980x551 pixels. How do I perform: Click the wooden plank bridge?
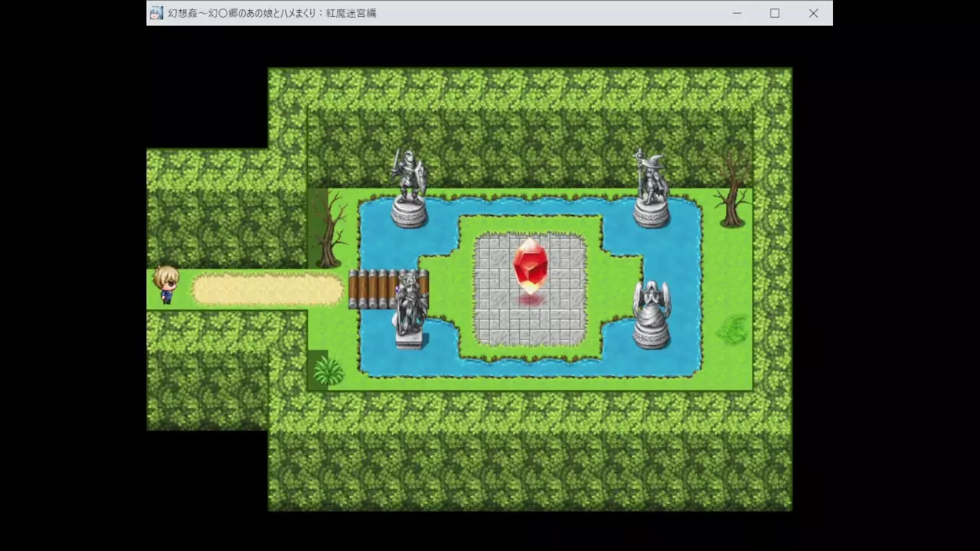tap(372, 289)
